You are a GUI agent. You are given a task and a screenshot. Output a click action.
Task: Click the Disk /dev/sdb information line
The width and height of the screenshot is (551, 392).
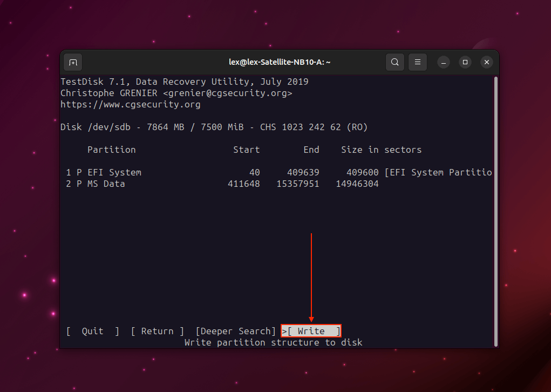(214, 127)
